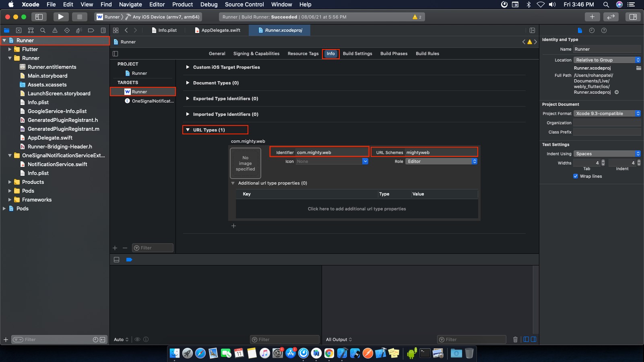
Task: Show the Project navigator folder icon
Action: click(6, 30)
